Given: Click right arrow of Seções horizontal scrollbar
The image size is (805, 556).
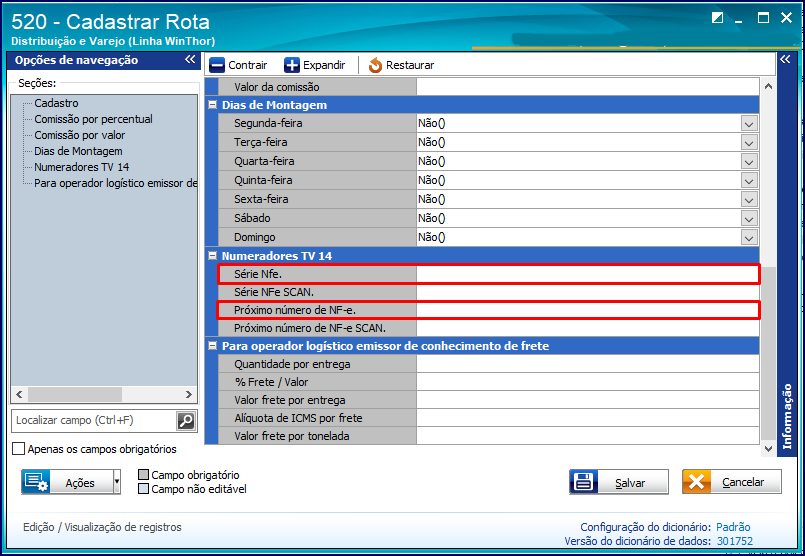Looking at the screenshot, I should [x=189, y=394].
